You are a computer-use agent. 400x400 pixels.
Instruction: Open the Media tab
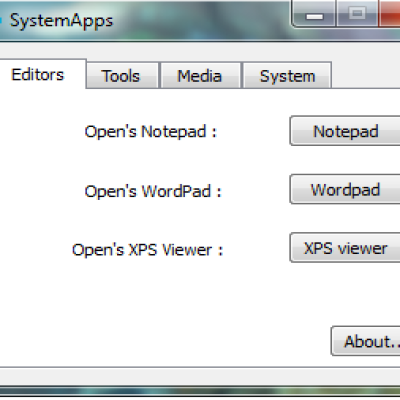tap(200, 76)
